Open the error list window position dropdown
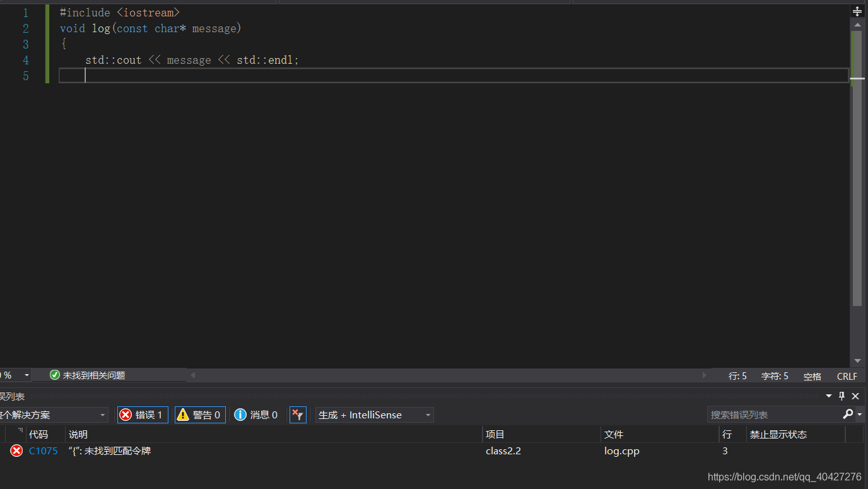Screen dimensions: 868x489 point(829,396)
